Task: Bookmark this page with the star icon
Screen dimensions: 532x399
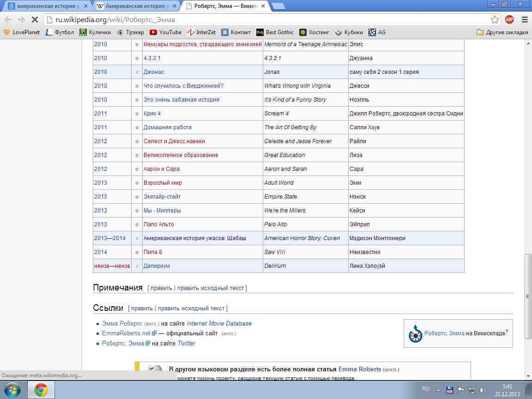Action: [495, 19]
